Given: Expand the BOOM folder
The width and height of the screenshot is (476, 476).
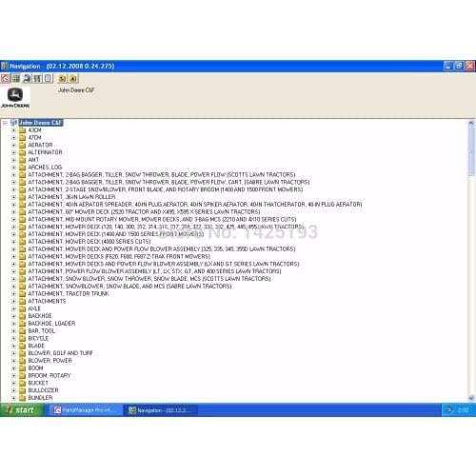Looking at the screenshot, I should [x=13, y=368].
